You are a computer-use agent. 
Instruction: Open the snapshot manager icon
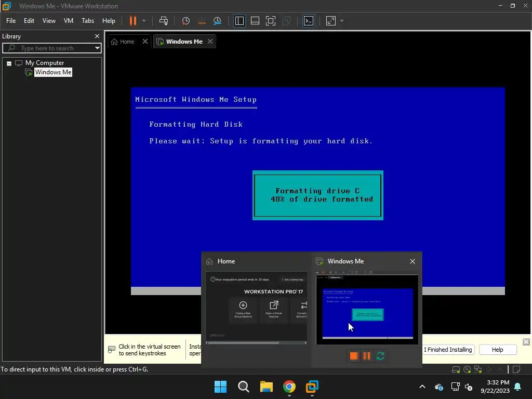coord(217,21)
